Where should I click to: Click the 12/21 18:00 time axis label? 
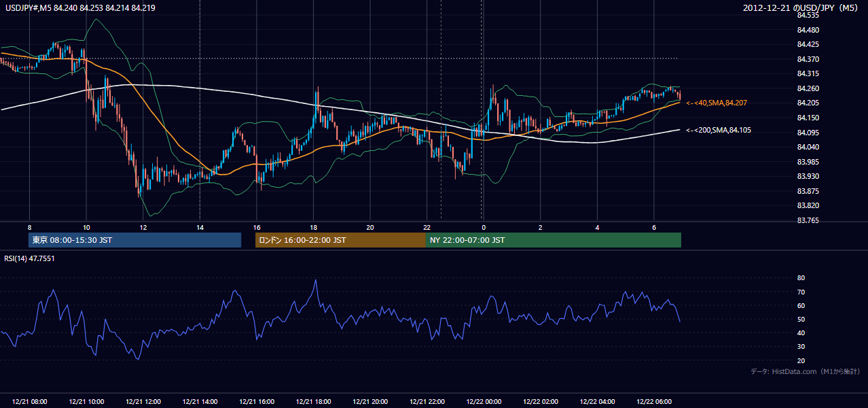click(x=313, y=402)
